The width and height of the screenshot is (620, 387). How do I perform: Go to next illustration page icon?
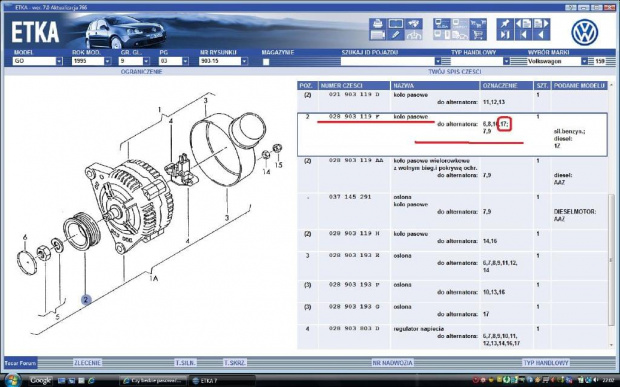tap(541, 23)
